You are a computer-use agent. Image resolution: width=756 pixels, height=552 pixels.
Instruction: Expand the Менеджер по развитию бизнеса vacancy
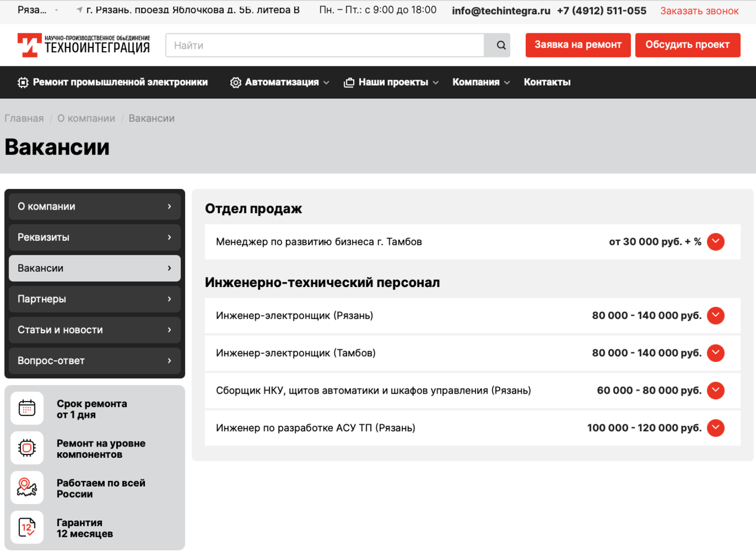point(715,242)
